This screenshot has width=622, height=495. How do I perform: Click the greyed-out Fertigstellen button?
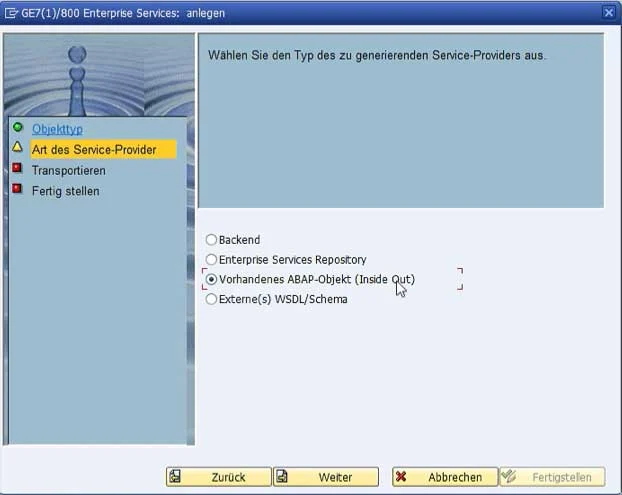click(552, 477)
